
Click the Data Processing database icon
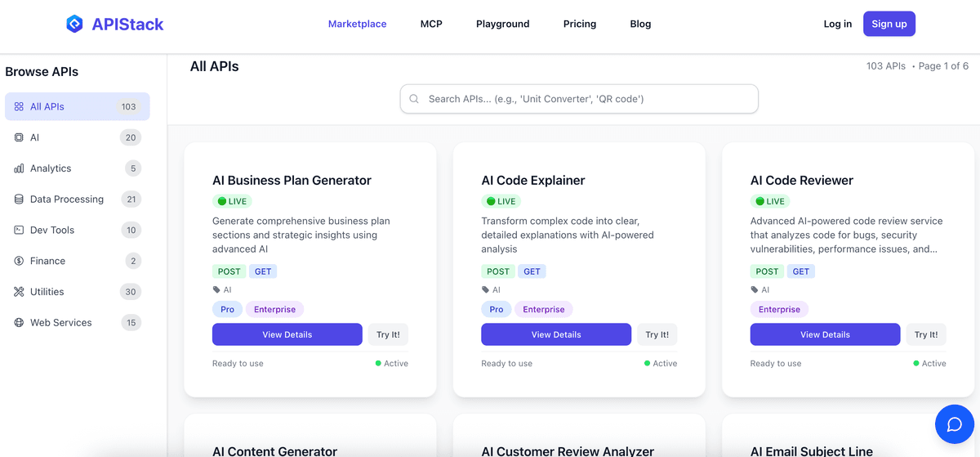pyautogui.click(x=19, y=199)
